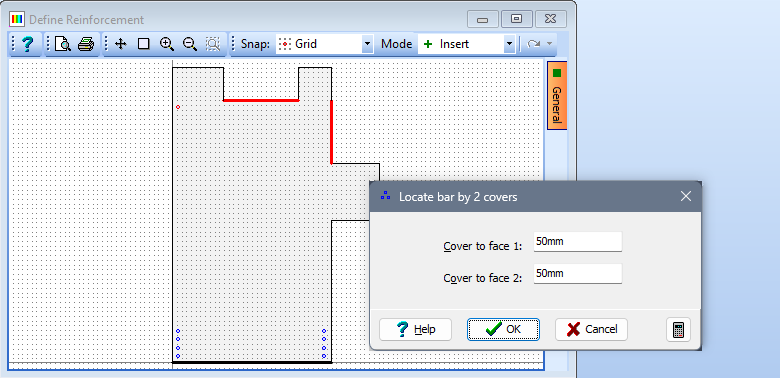Open the calculator icon in dialog

679,330
